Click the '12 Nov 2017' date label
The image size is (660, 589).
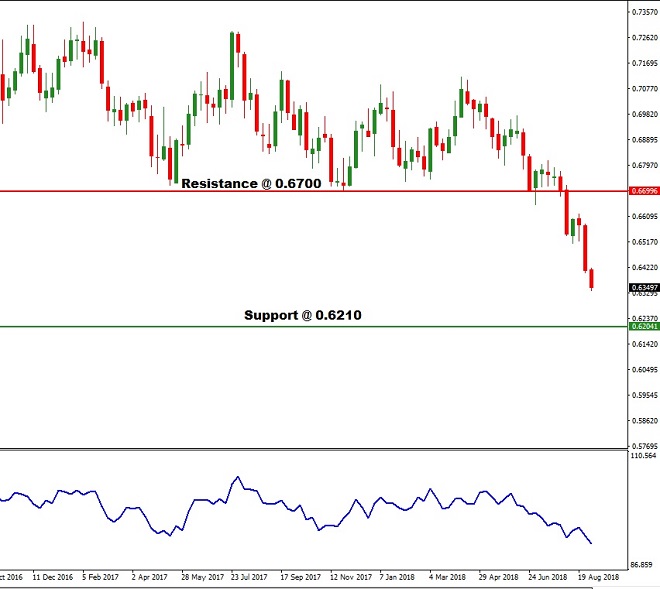[x=351, y=577]
